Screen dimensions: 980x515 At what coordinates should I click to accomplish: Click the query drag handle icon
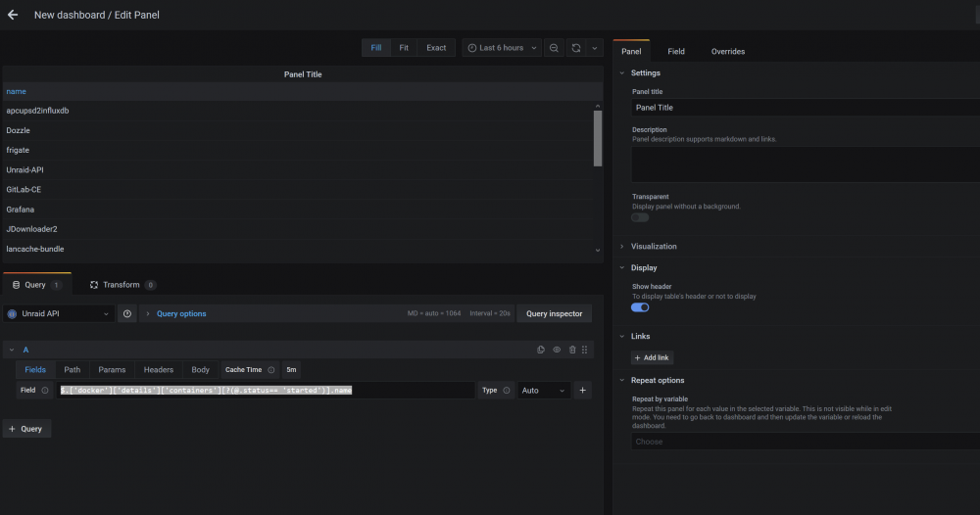585,351
